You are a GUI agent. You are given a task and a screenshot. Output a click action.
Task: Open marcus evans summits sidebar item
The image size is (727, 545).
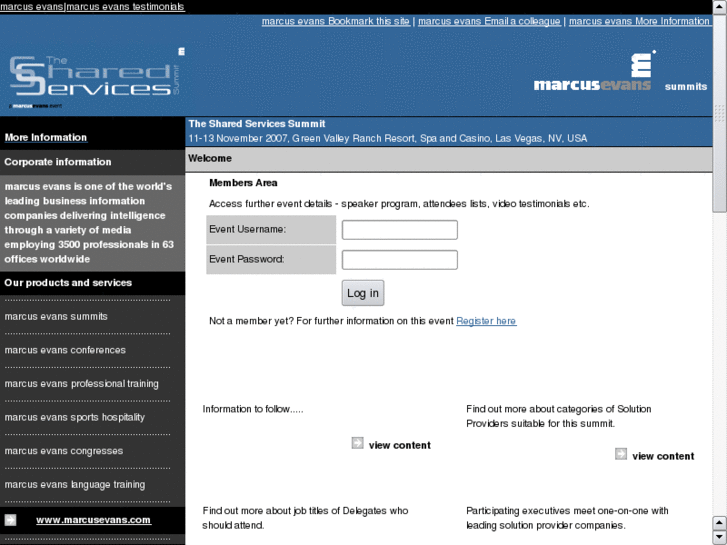(x=56, y=316)
